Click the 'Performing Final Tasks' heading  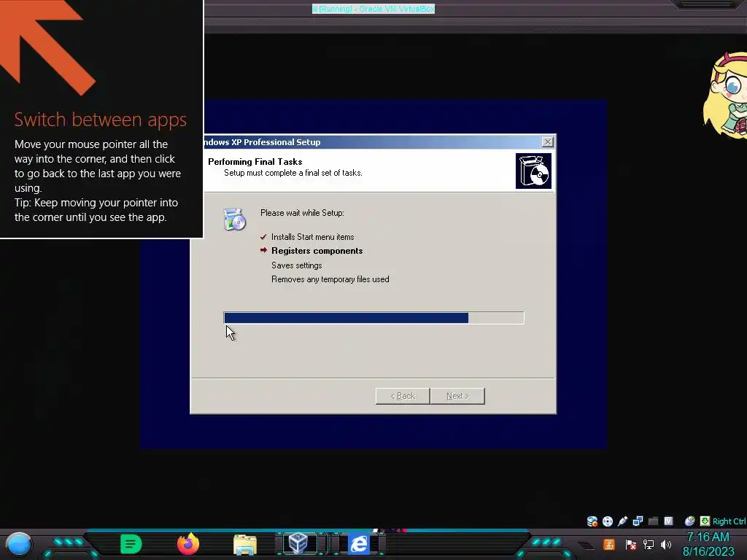(x=255, y=161)
